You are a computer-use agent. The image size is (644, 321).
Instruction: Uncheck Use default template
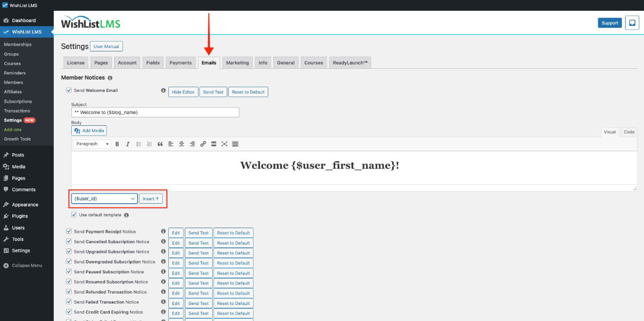(x=74, y=214)
